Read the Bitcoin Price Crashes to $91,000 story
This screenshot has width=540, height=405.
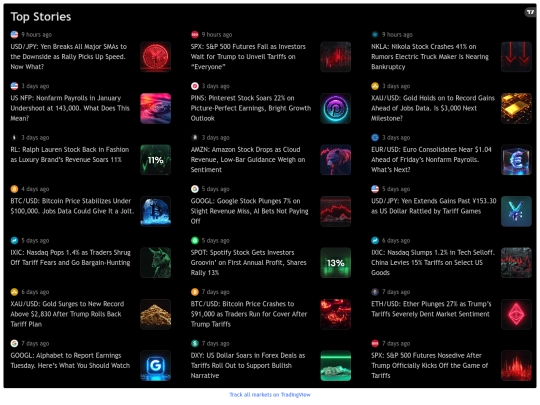249,314
